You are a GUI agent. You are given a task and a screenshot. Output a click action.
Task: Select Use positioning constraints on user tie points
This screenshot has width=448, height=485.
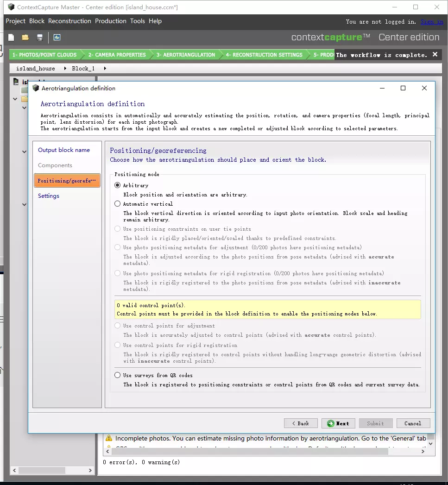pyautogui.click(x=117, y=228)
